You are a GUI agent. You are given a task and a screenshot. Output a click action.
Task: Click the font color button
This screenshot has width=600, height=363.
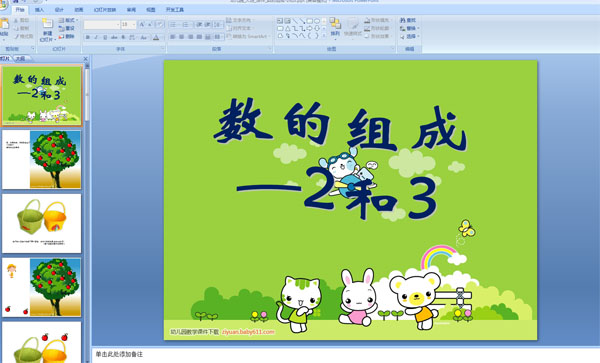click(156, 37)
